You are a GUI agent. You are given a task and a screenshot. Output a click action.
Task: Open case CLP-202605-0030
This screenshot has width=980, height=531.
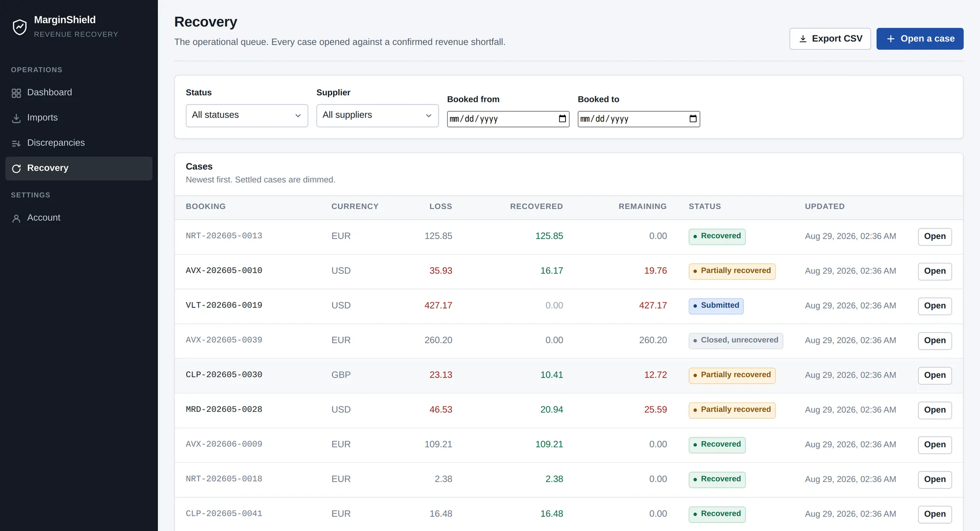pos(934,376)
